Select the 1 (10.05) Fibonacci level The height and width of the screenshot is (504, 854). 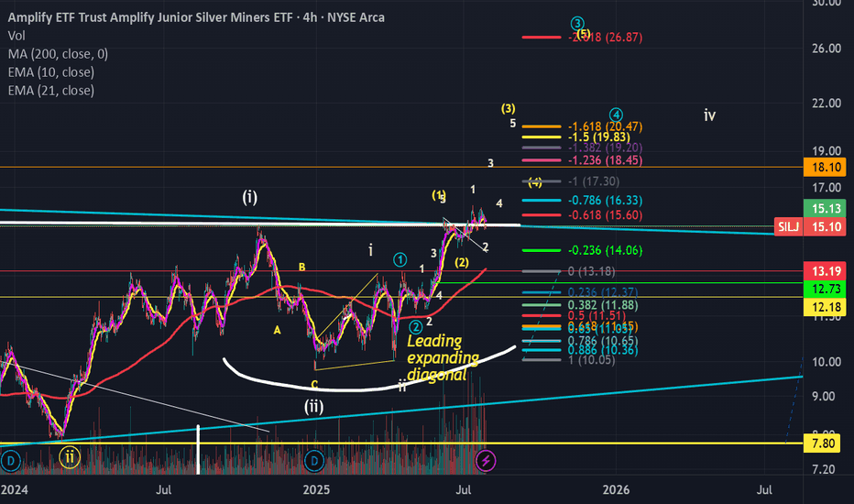(x=592, y=360)
